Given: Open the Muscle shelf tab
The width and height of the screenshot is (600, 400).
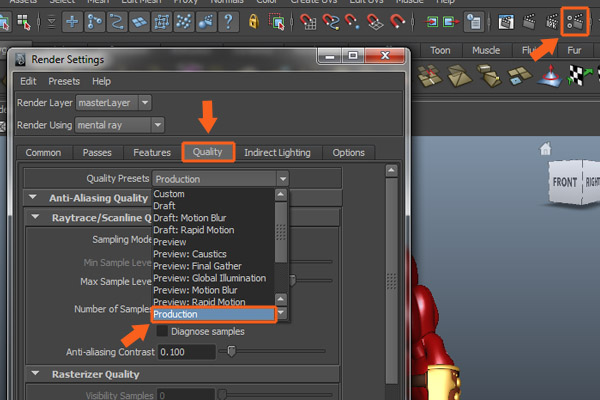Looking at the screenshot, I should pos(486,50).
